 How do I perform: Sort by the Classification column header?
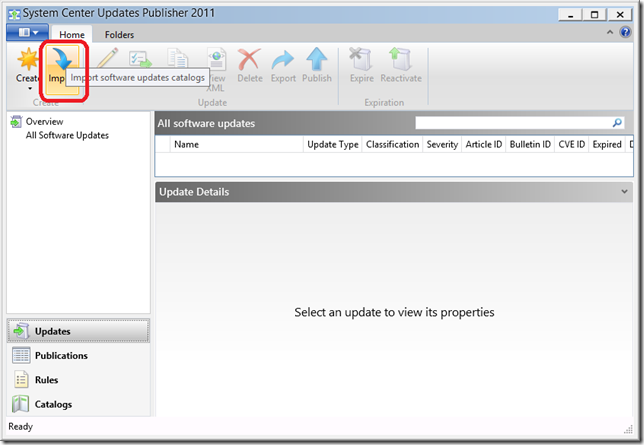point(392,145)
